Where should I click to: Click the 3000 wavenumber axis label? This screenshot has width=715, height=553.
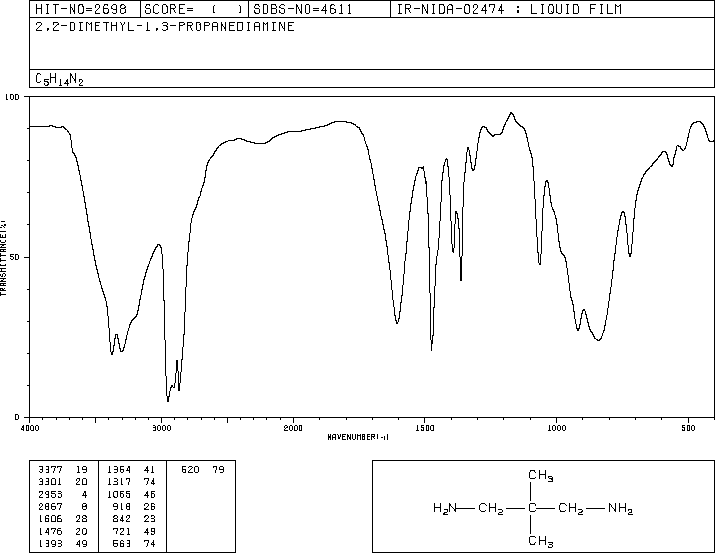pos(161,428)
